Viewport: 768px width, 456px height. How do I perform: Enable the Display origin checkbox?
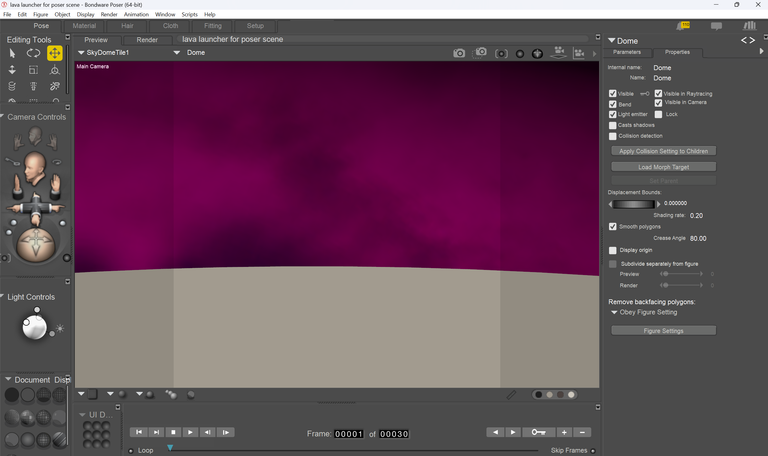pos(612,250)
